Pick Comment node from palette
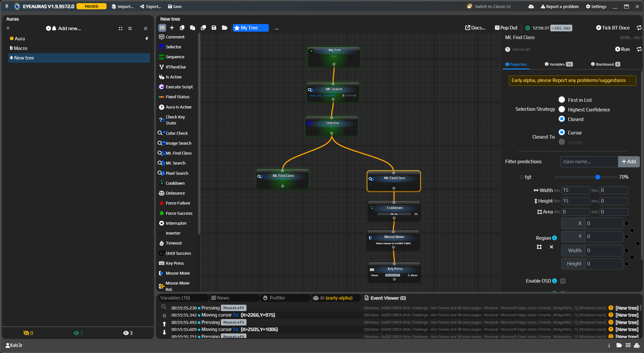This screenshot has height=353, width=644. pos(175,37)
